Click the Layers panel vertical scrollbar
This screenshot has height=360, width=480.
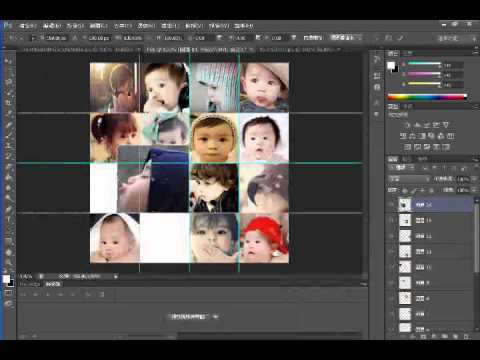point(476,239)
